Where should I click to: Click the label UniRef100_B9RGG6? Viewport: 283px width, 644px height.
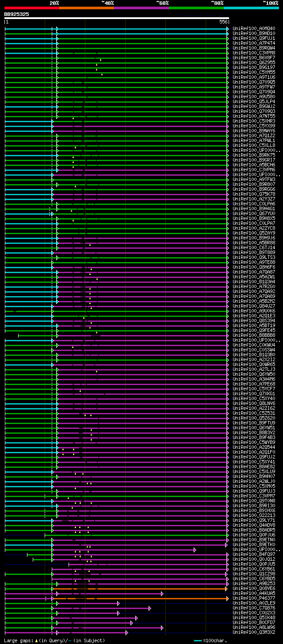point(254,189)
